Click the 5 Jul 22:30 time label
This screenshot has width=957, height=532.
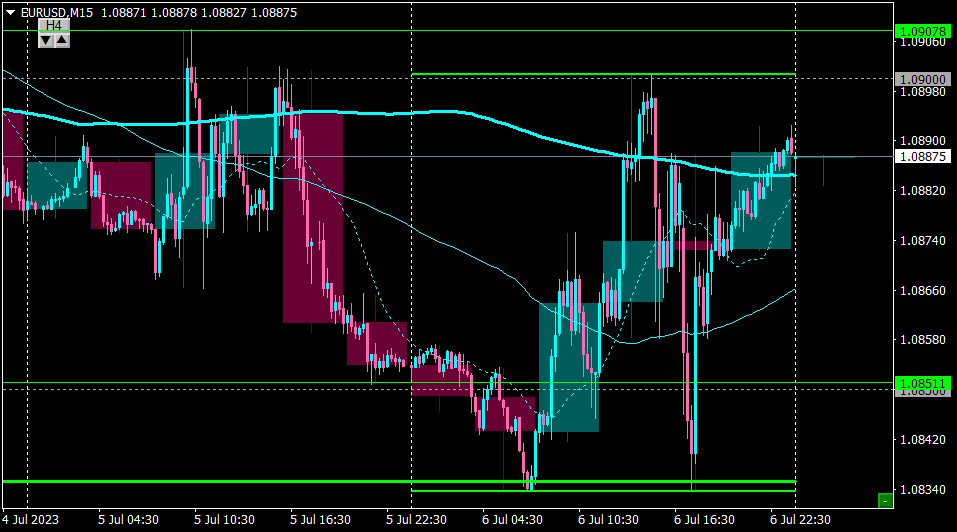pos(416,520)
